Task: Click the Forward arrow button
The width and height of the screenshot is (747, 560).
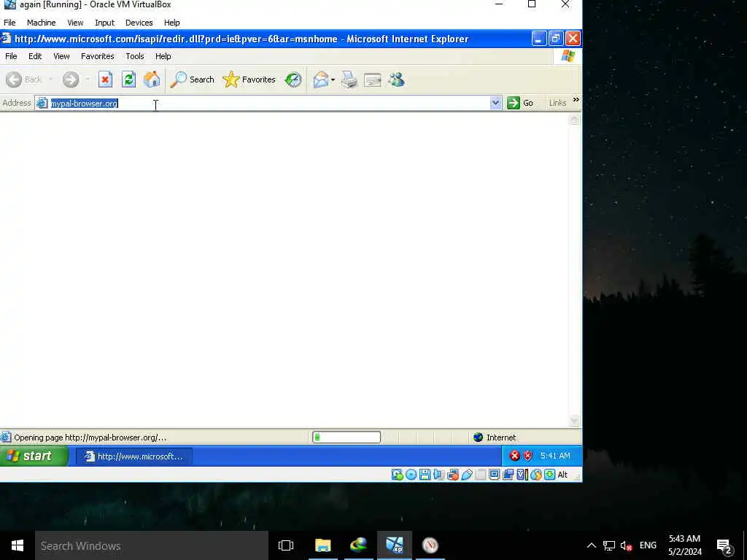Action: (71, 79)
